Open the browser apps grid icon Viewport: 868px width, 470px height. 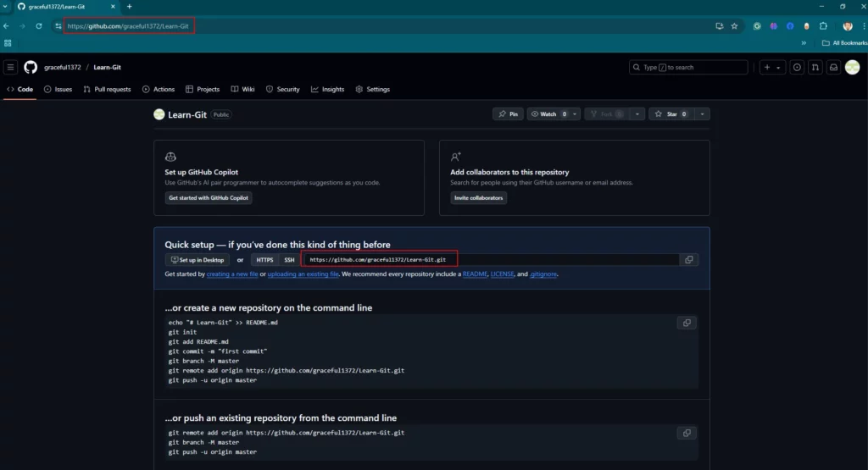(8, 43)
